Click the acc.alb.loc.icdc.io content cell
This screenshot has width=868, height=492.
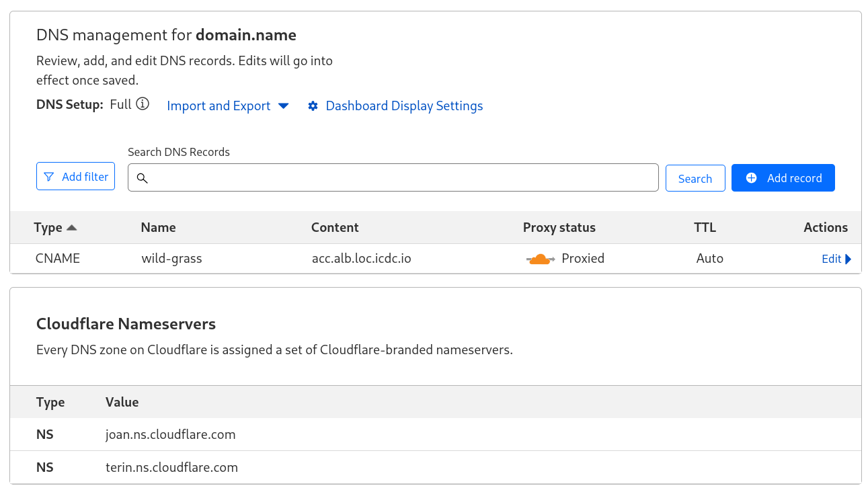pos(361,259)
